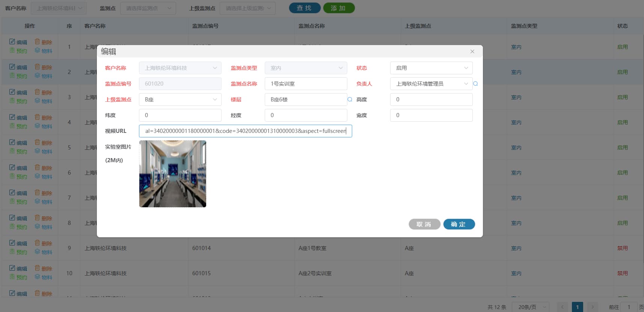Screen dimensions: 644x312
Task: Click the lab image thumbnail
Action: tap(173, 174)
